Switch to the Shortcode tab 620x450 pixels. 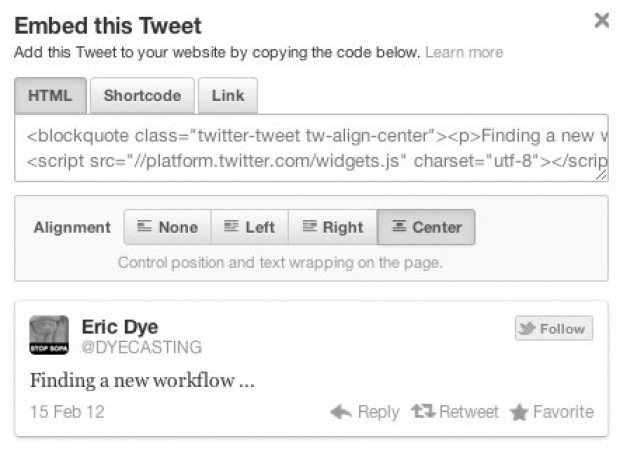click(x=142, y=96)
